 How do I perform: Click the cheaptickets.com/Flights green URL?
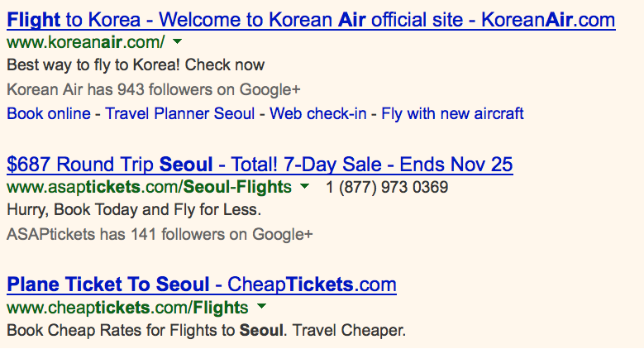126,308
